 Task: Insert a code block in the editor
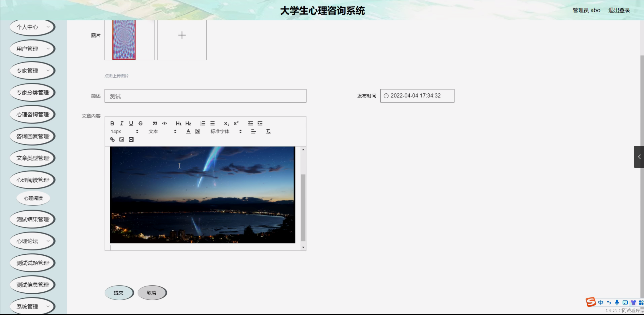pos(164,123)
